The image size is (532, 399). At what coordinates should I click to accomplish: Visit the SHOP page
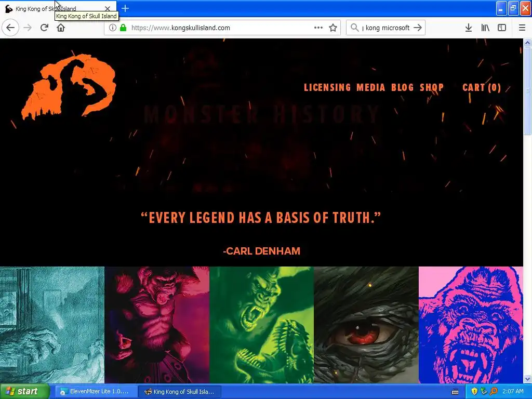(x=432, y=87)
